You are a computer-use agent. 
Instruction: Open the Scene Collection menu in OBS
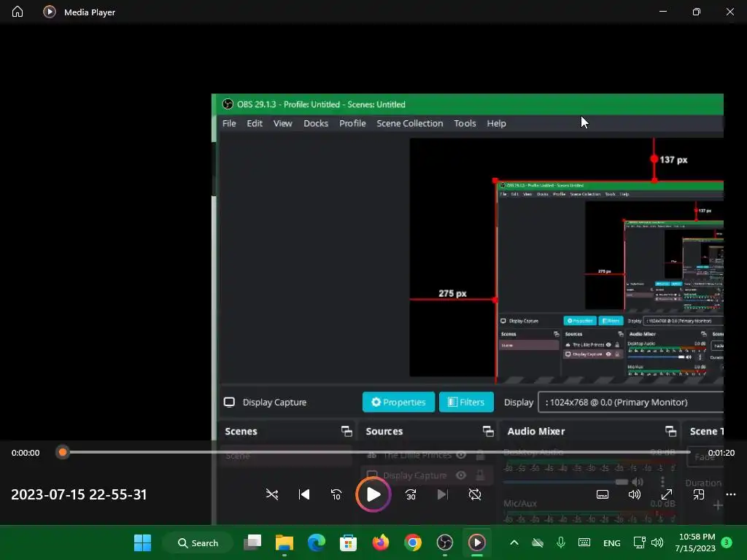[x=410, y=123]
